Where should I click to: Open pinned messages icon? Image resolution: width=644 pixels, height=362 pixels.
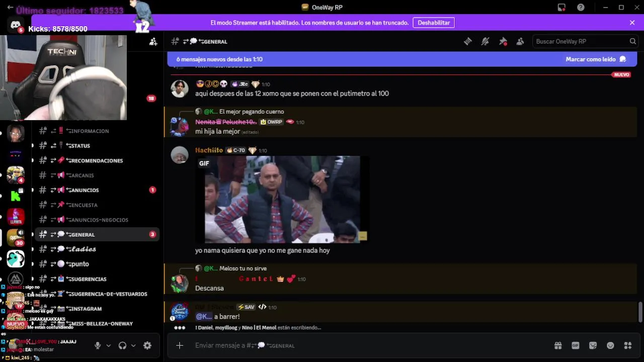tap(503, 42)
